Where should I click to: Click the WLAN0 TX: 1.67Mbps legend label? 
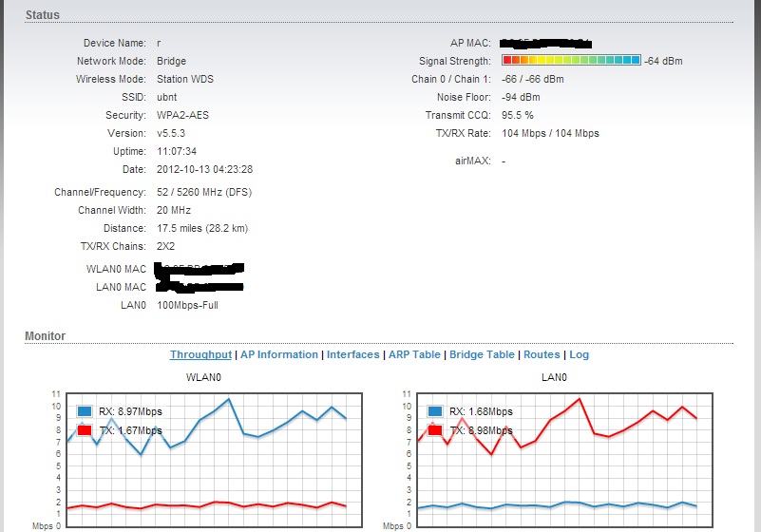click(130, 430)
